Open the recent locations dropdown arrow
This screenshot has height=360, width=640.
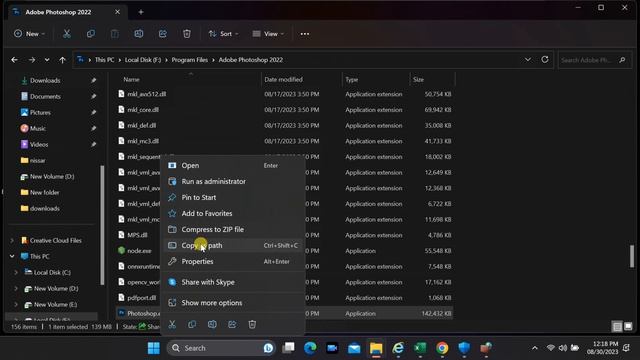[47, 60]
